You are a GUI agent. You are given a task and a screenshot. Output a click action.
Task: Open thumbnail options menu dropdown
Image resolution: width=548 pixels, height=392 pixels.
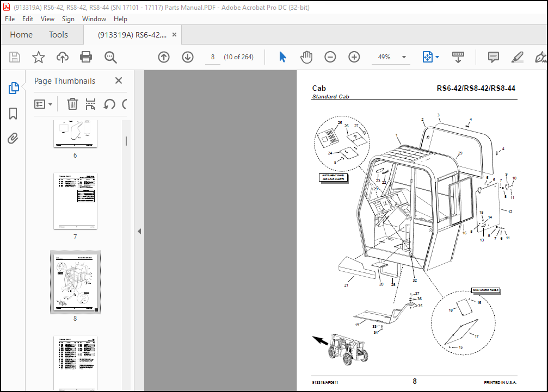[x=43, y=104]
